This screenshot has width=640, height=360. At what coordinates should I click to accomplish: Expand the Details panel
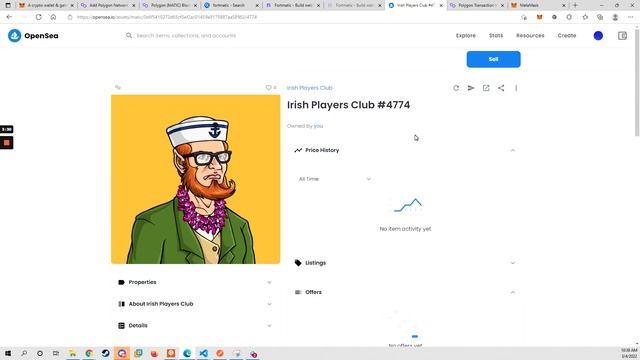(195, 325)
